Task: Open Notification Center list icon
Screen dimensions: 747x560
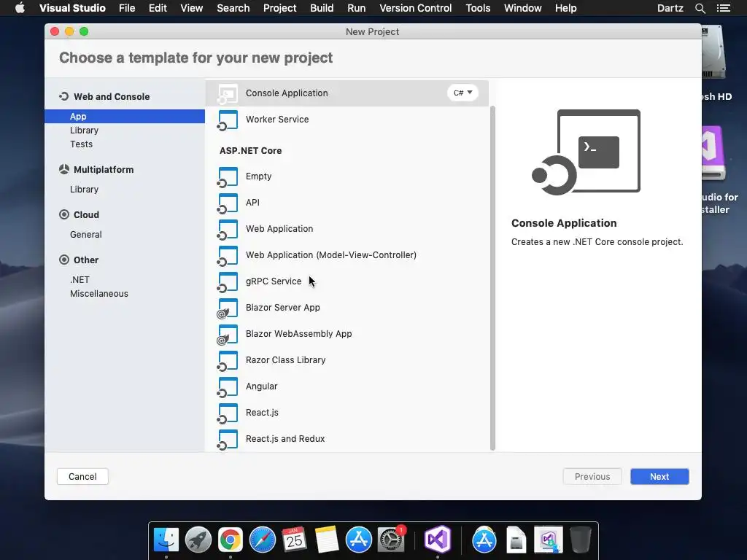Action: click(723, 8)
